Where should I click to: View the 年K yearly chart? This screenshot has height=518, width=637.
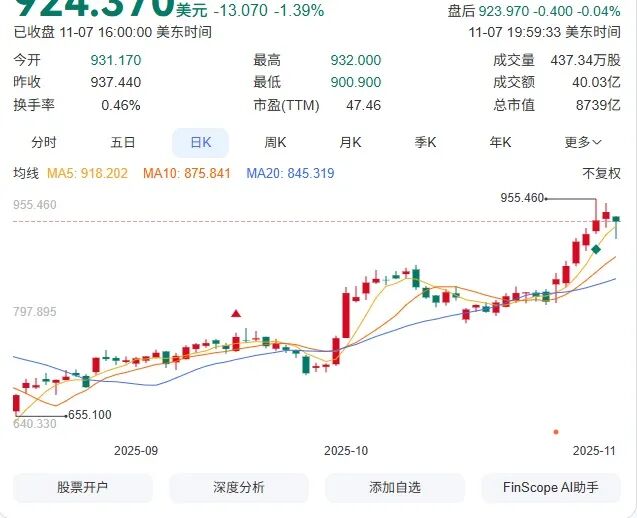[x=500, y=142]
